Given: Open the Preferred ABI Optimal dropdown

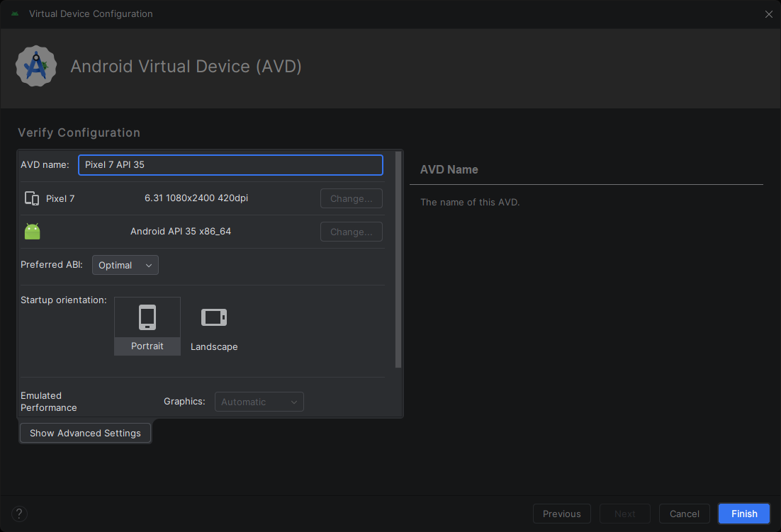Looking at the screenshot, I should [125, 265].
